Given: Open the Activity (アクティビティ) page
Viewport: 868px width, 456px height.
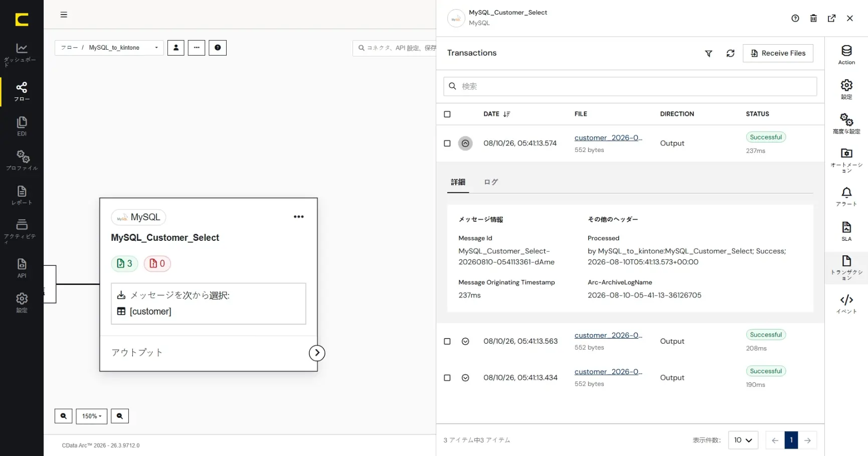Looking at the screenshot, I should pyautogui.click(x=22, y=231).
